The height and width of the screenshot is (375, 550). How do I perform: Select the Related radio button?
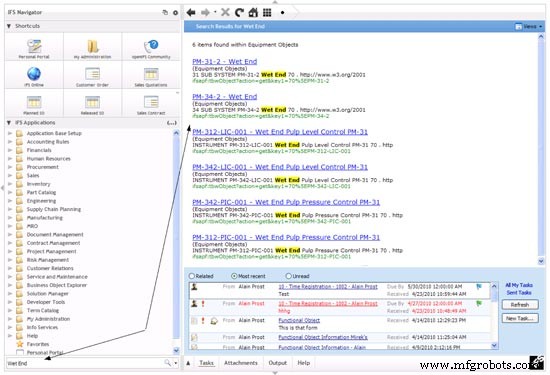pos(192,276)
